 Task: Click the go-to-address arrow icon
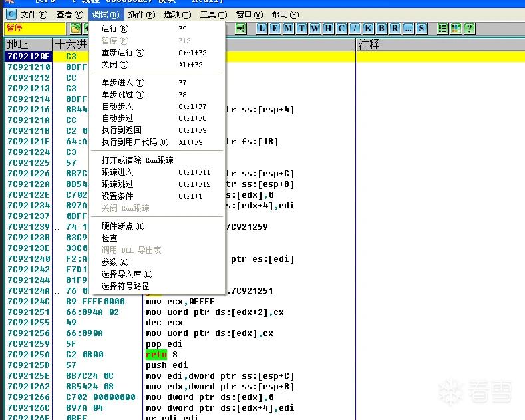(241, 29)
